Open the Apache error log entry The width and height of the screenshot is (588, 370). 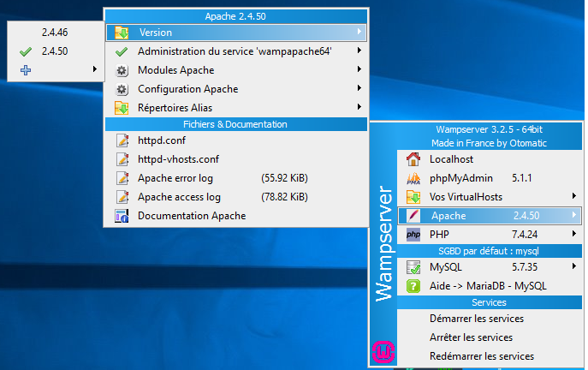tap(236, 178)
